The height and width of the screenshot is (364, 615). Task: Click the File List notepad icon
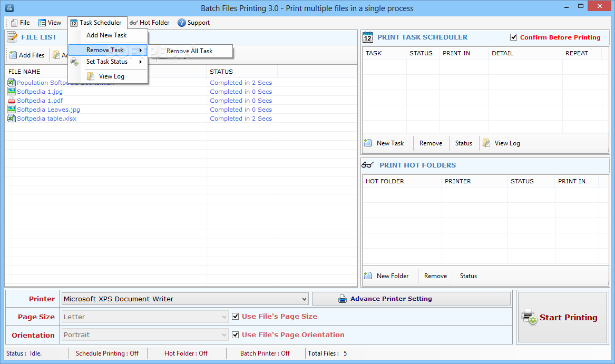pyautogui.click(x=12, y=37)
